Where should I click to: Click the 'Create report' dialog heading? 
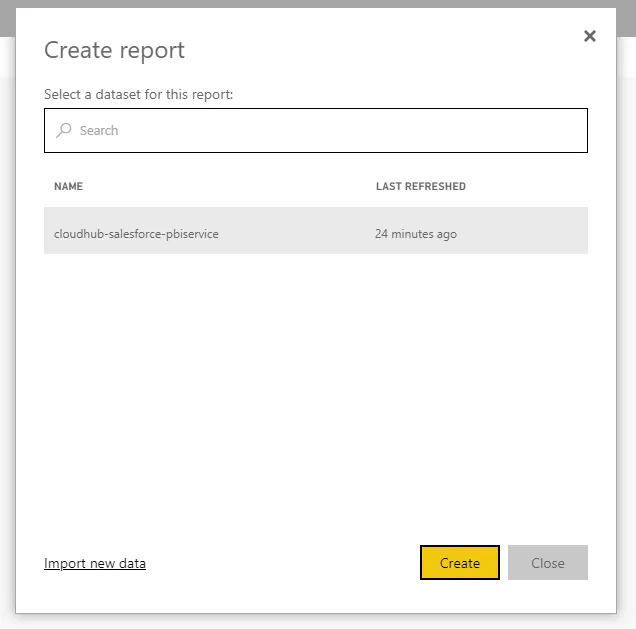coord(114,50)
